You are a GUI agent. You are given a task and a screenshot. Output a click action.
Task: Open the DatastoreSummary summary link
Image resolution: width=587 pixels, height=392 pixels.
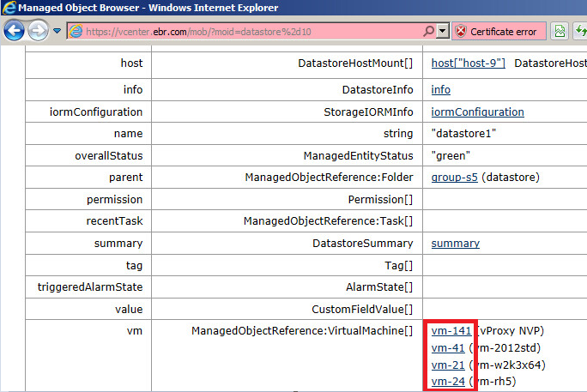coord(455,243)
